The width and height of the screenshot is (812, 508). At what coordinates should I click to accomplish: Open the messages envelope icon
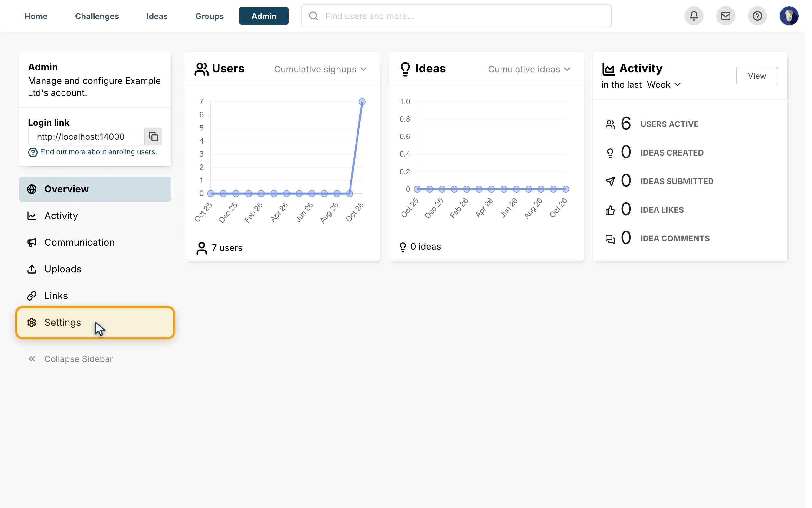725,16
